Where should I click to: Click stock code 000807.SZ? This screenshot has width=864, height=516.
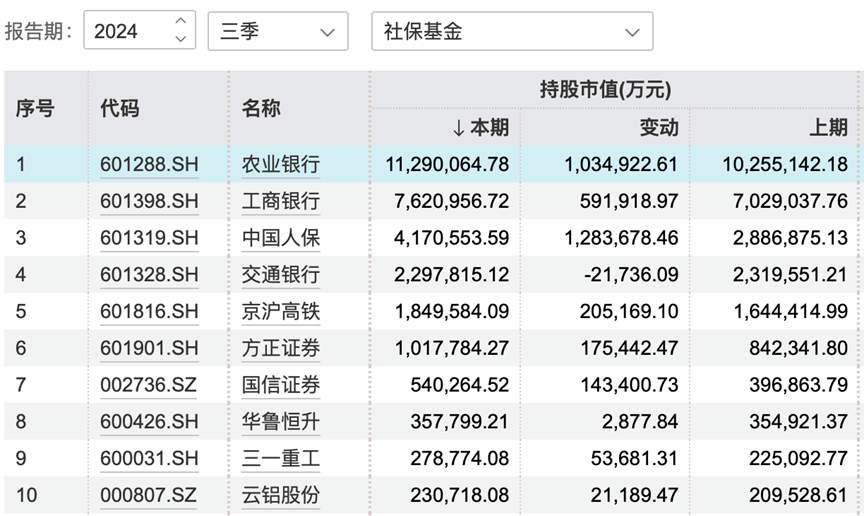click(149, 496)
